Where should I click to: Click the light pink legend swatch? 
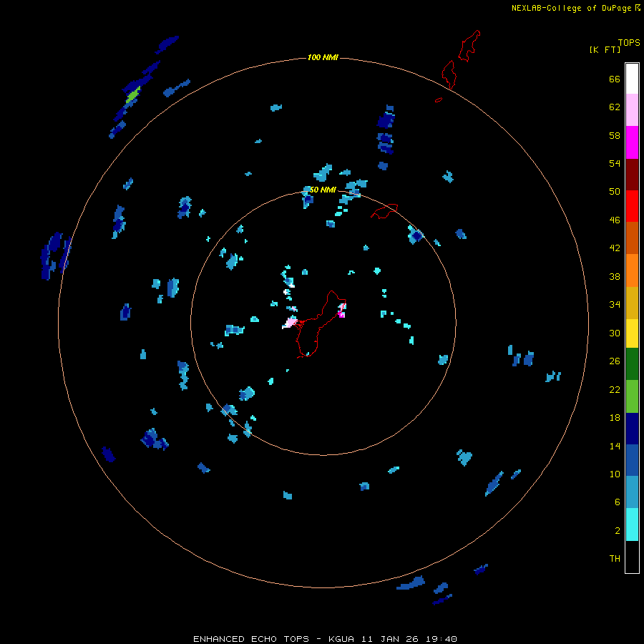point(632,110)
